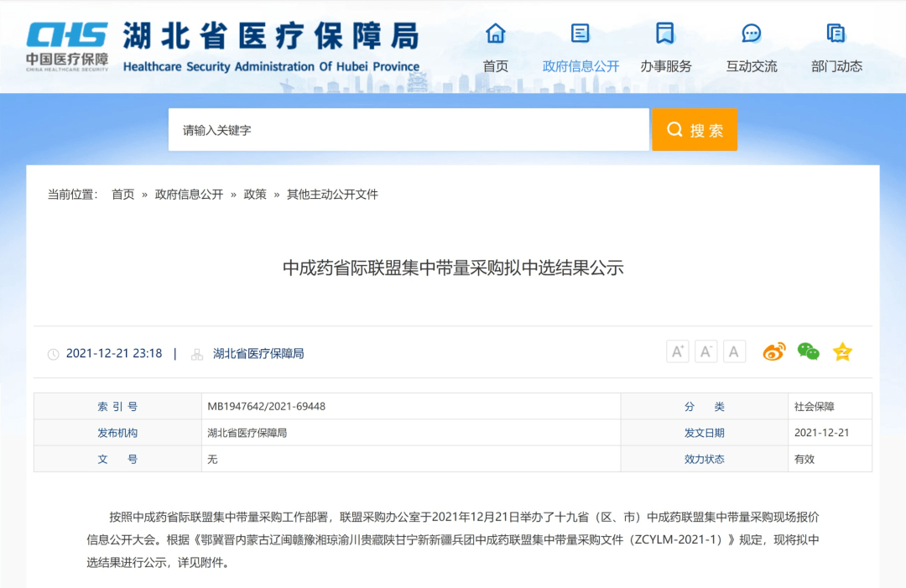Click the 湖北省医疗保障局 publisher link
The height and width of the screenshot is (588, 906).
258,353
